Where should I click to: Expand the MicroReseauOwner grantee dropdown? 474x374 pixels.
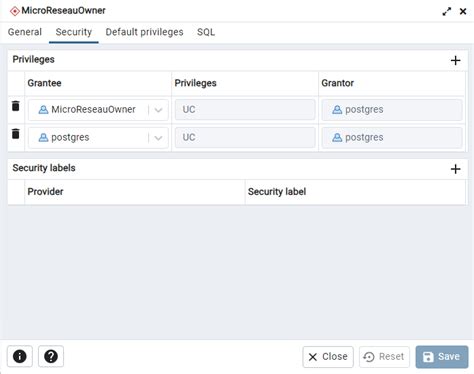tap(159, 110)
